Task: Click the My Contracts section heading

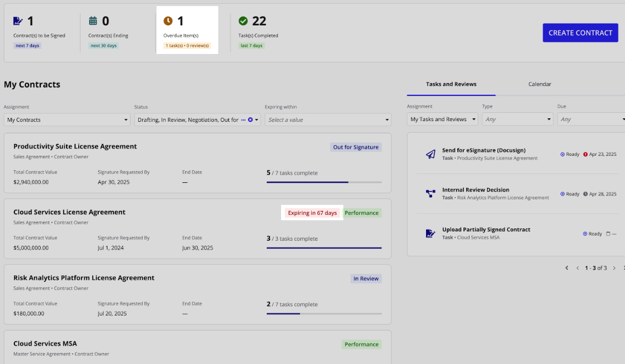Action: [32, 84]
